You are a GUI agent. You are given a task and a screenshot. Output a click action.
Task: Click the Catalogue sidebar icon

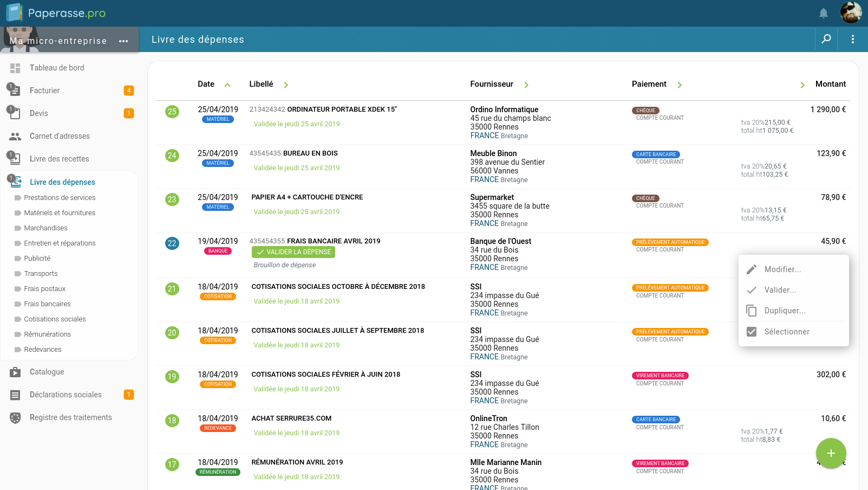[x=15, y=372]
